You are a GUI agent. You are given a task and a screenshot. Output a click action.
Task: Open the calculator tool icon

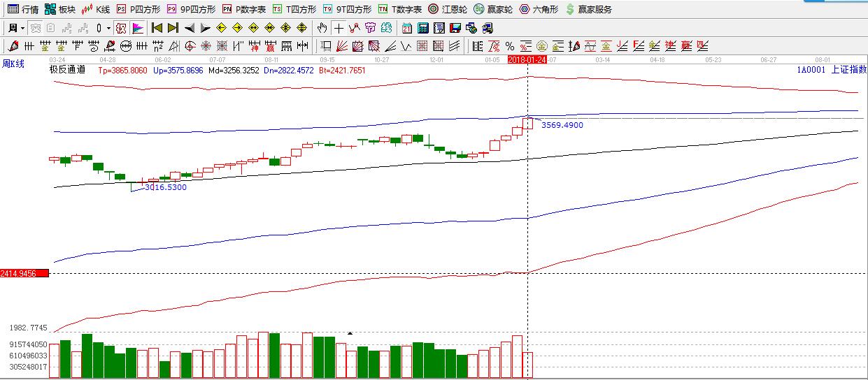point(422,28)
